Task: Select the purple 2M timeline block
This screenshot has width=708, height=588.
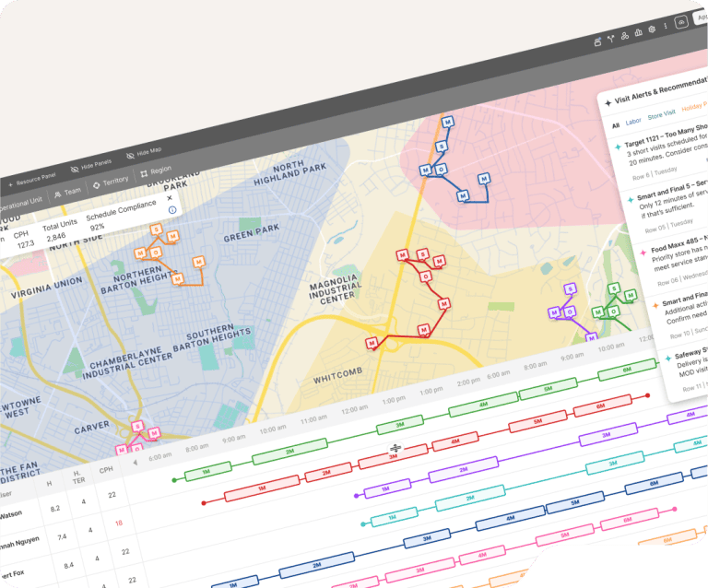Action: (464, 469)
